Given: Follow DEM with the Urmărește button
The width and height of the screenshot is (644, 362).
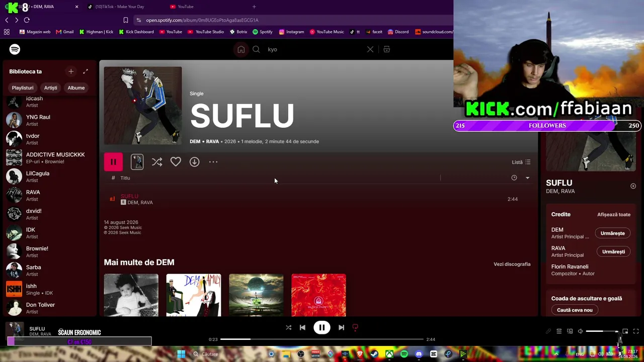Looking at the screenshot, I should [612, 233].
